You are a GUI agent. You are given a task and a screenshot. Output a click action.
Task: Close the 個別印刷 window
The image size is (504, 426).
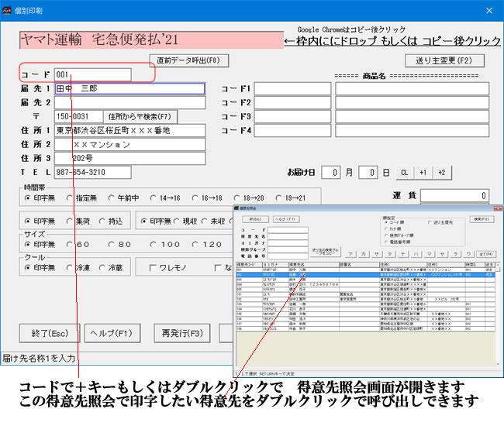488,10
